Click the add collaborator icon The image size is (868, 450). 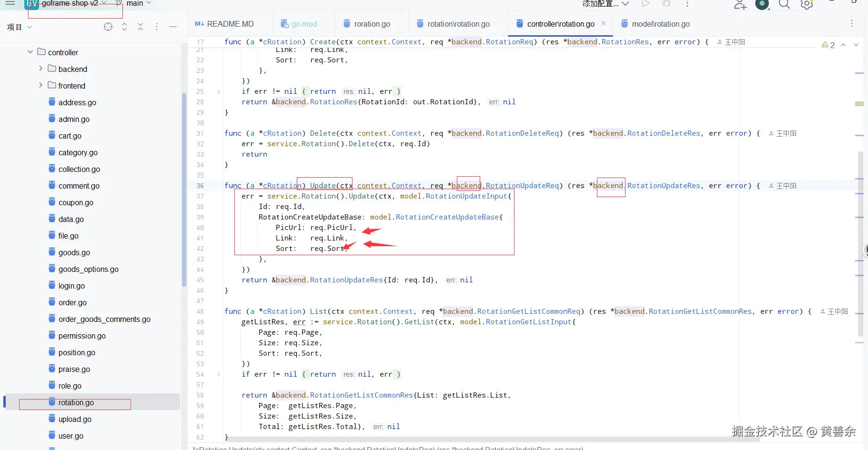pos(740,4)
